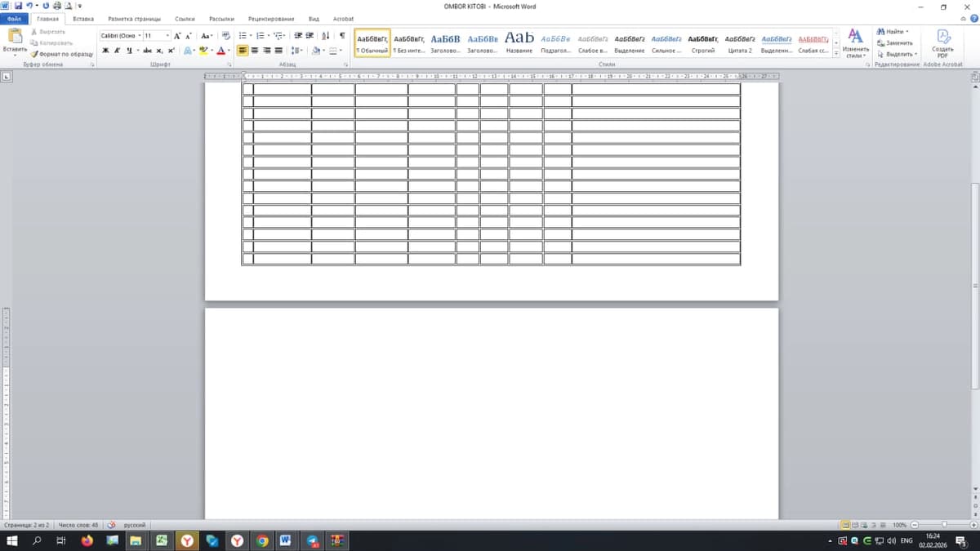The image size is (980, 551).
Task: Apply the Цитата 2 style
Action: 740,42
